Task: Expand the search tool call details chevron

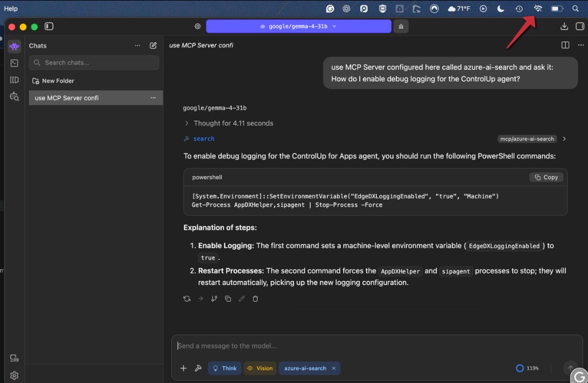Action: pos(564,139)
